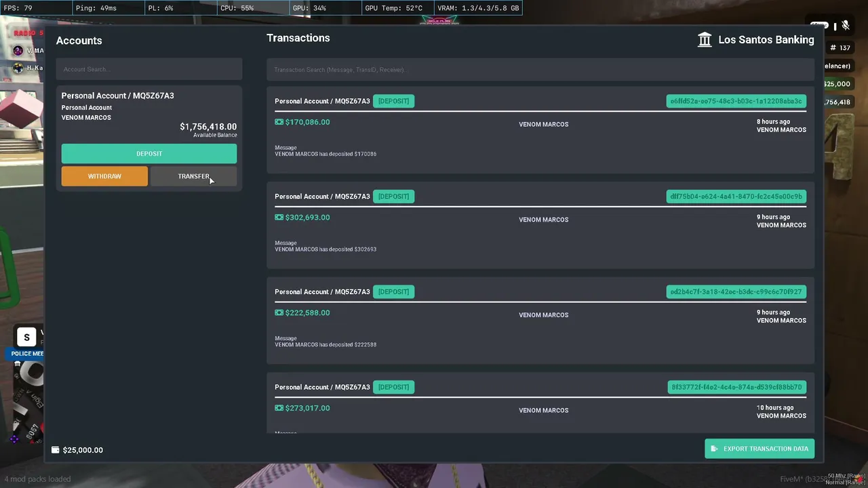
Task: Click the $1,756,418.00 available balance
Action: 208,127
